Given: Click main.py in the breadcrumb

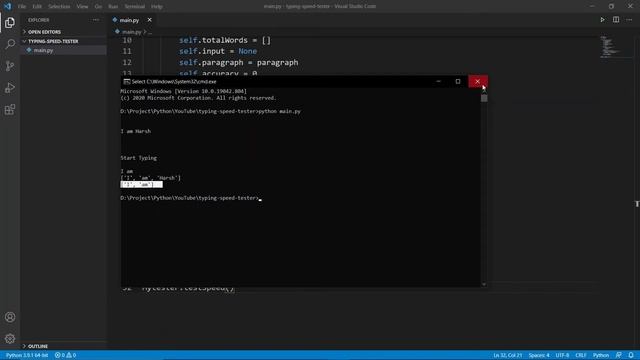Looking at the screenshot, I should (131, 32).
